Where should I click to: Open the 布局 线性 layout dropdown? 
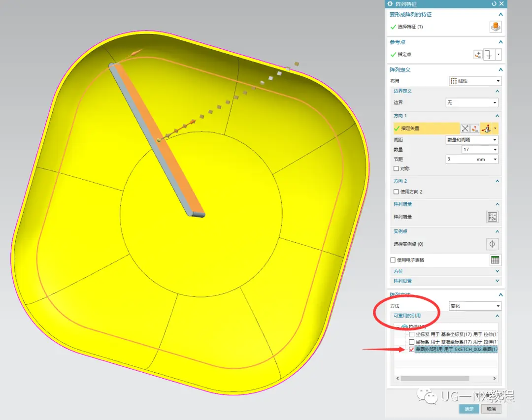(x=475, y=81)
